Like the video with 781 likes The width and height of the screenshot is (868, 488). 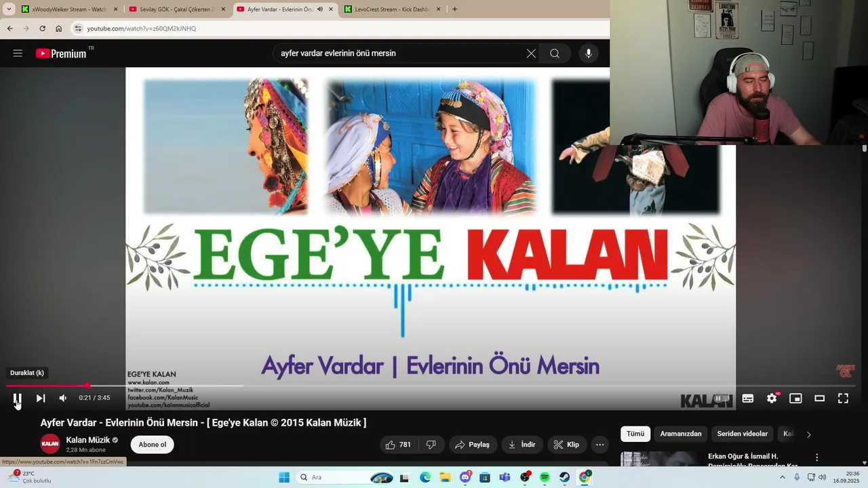(x=398, y=445)
